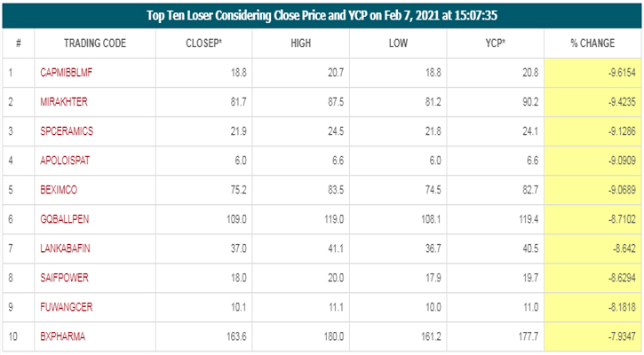
Task: Open the LANKABAFIN stock link
Action: [65, 248]
